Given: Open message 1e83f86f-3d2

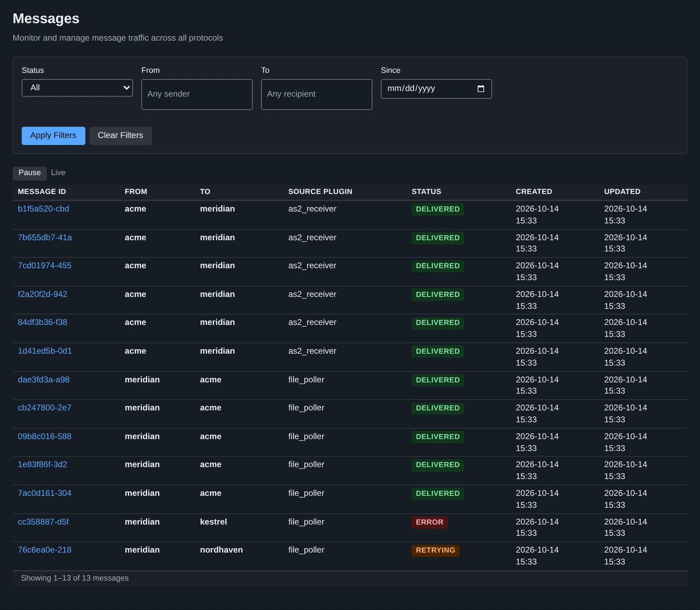Looking at the screenshot, I should pyautogui.click(x=42, y=465).
